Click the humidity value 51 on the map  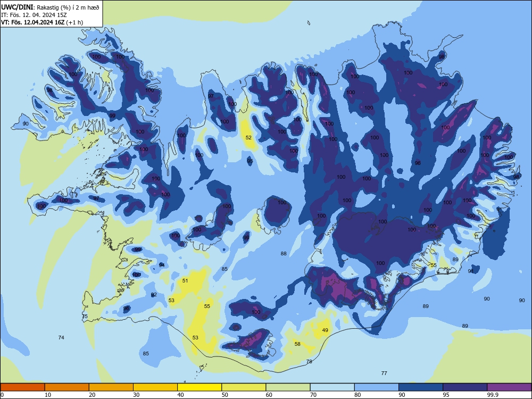point(185,280)
